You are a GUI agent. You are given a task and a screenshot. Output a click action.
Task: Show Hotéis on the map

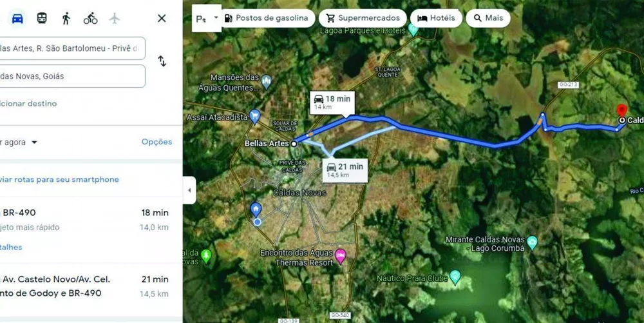coord(436,18)
